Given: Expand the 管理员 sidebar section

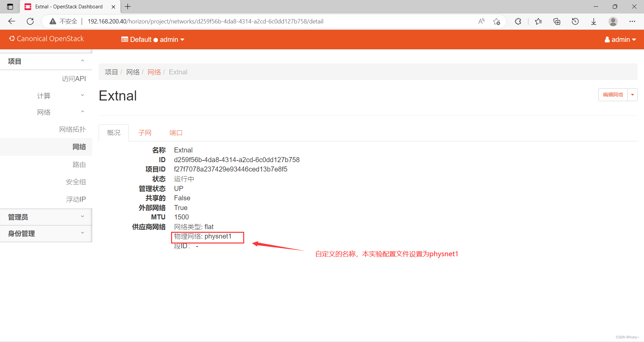Looking at the screenshot, I should click(46, 217).
